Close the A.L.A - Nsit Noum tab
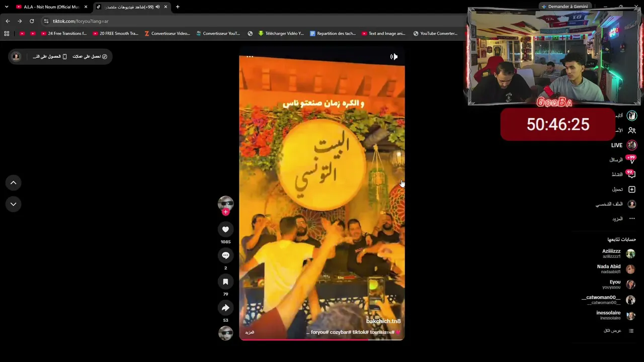 click(x=86, y=7)
